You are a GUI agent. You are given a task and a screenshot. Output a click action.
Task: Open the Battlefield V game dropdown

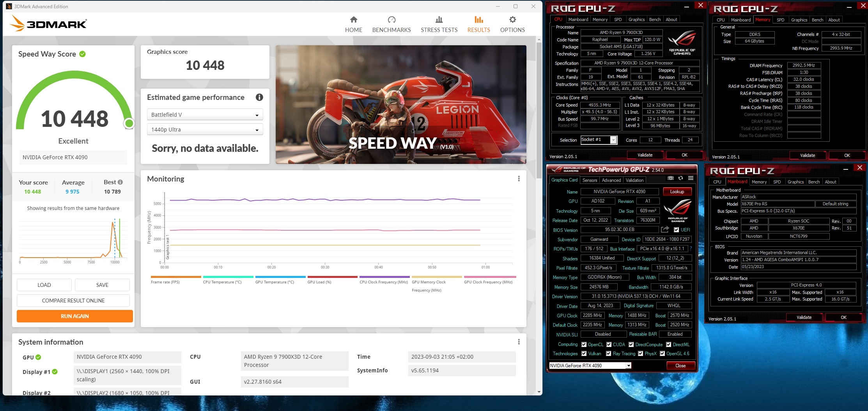pyautogui.click(x=205, y=115)
